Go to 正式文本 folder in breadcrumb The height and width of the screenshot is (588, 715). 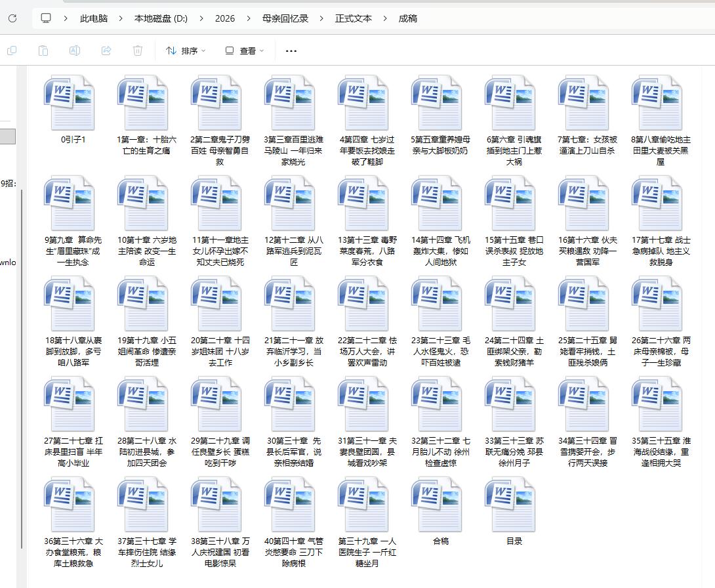pos(354,18)
